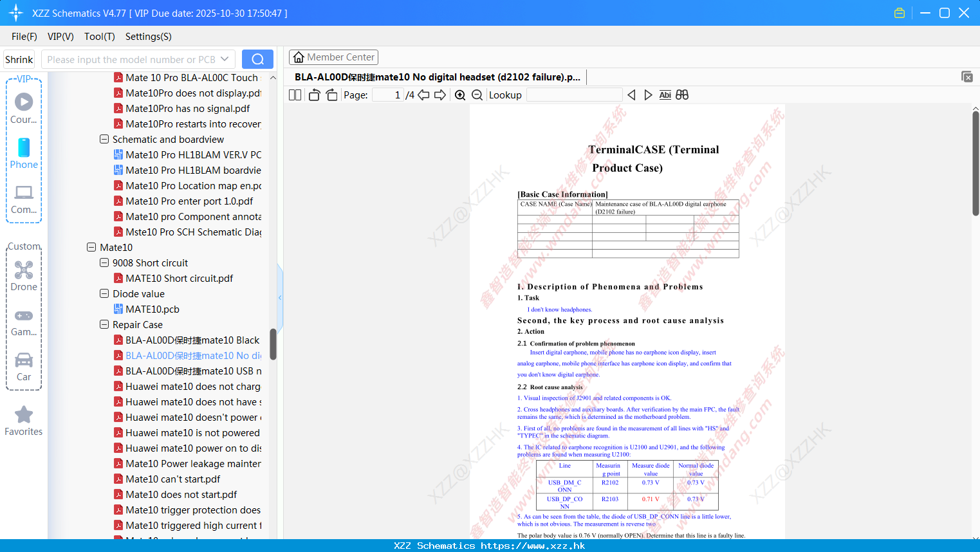
Task: Collapse the Mate10 tree node
Action: [91, 248]
